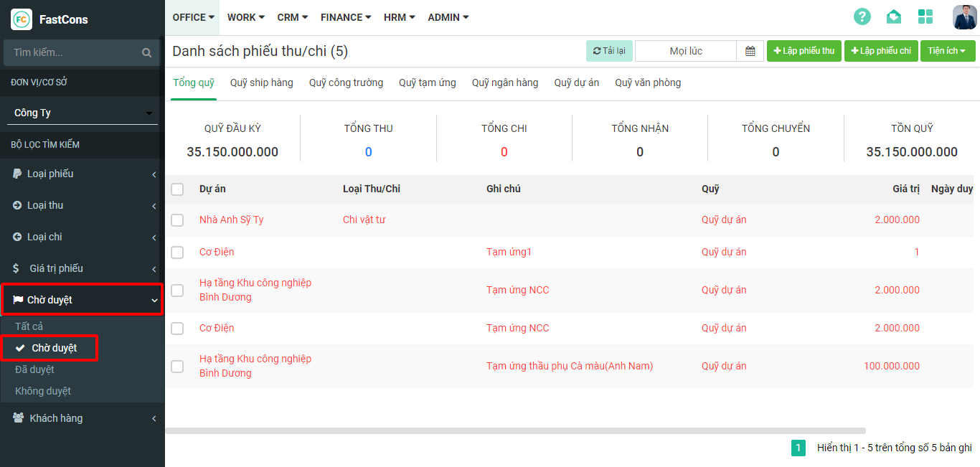Viewport: 980px width, 467px height.
Task: Open the mail inbox icon
Action: (893, 17)
